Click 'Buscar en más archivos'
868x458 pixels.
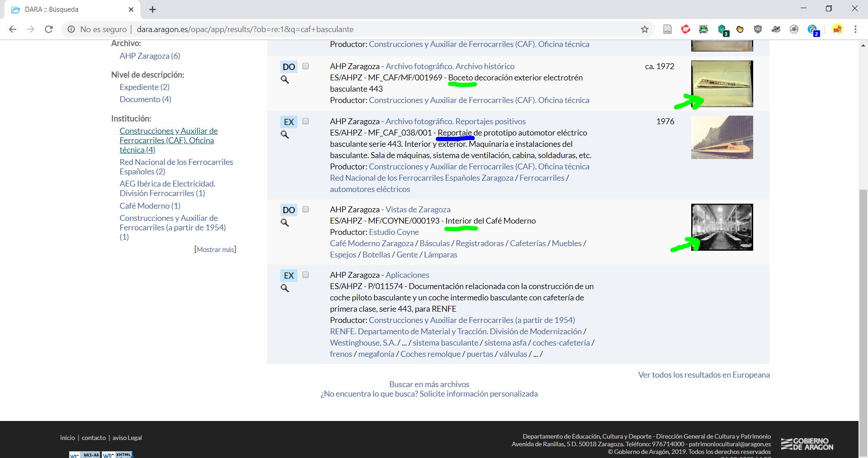click(x=429, y=384)
